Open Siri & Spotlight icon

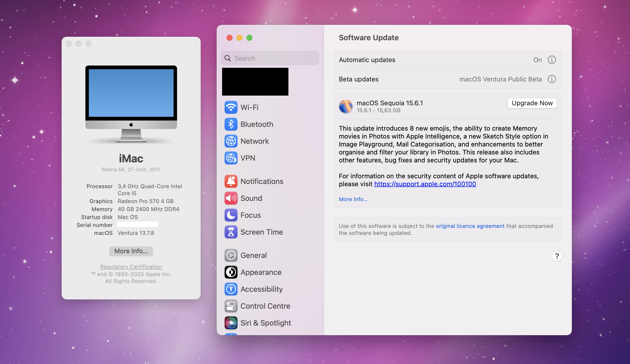click(x=231, y=323)
